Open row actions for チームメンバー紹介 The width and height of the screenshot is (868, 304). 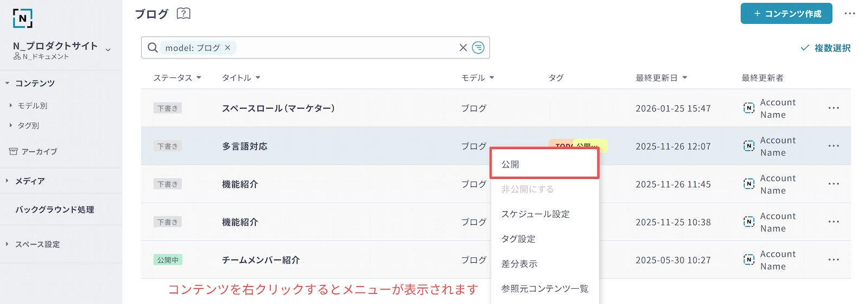[x=833, y=260]
